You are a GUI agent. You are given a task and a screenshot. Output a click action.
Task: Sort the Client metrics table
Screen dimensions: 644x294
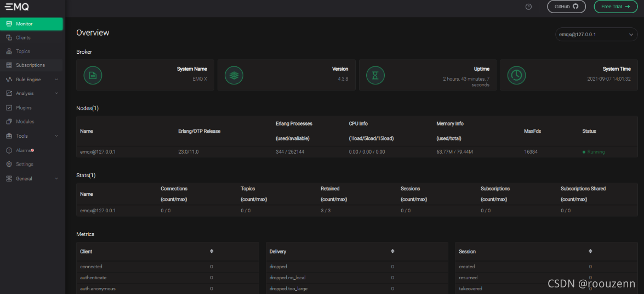[x=212, y=251]
